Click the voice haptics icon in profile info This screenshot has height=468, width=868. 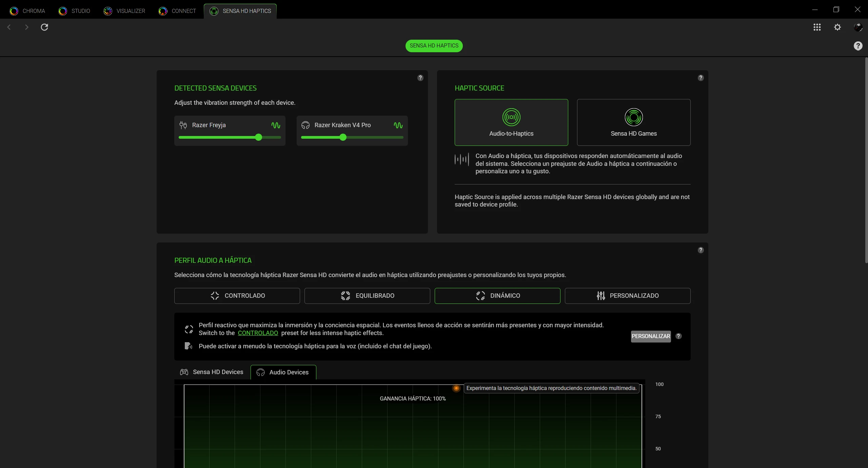pyautogui.click(x=189, y=346)
